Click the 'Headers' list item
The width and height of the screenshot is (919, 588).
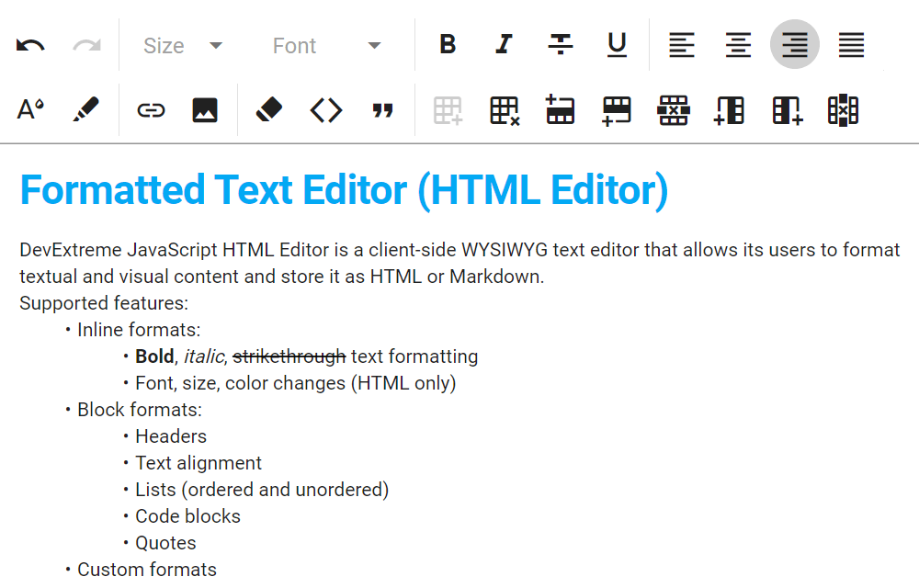click(x=171, y=437)
